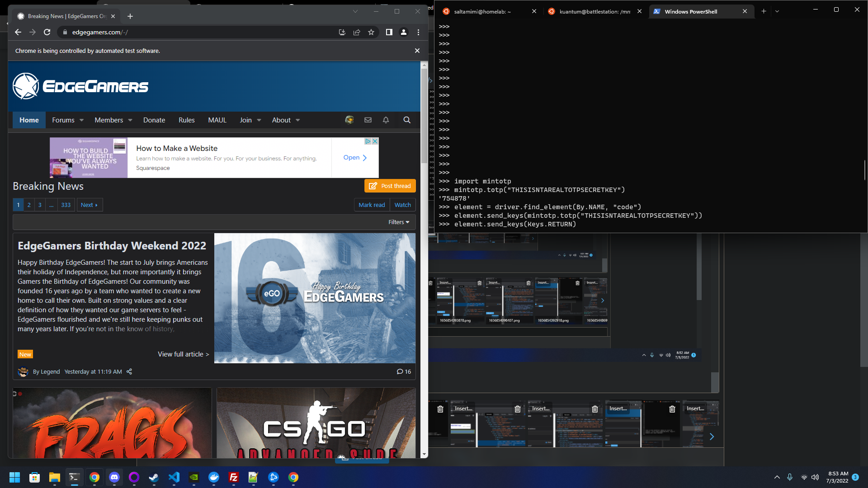868x488 pixels.
Task: Close the Squarespace ad with the X icon
Action: click(x=375, y=141)
